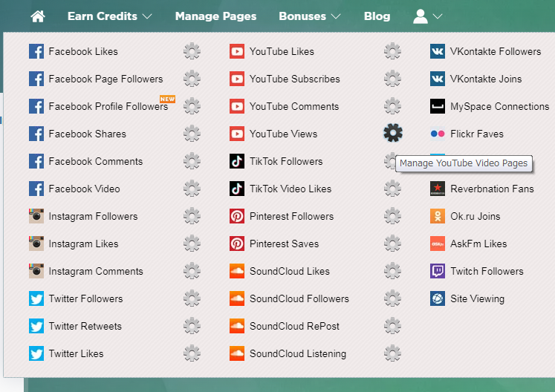Click the gear icon next to YouTube Views
Viewport: 555px width, 392px height.
(392, 134)
